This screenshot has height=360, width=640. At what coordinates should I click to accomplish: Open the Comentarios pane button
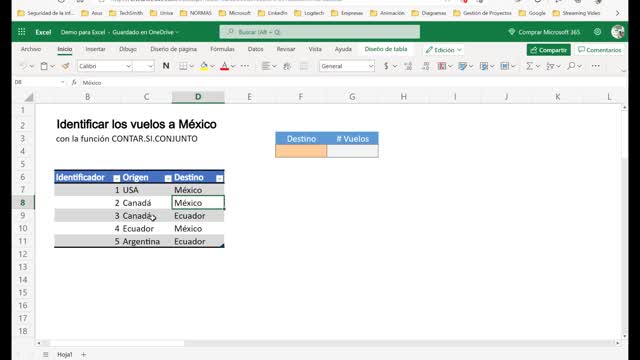[x=599, y=50]
